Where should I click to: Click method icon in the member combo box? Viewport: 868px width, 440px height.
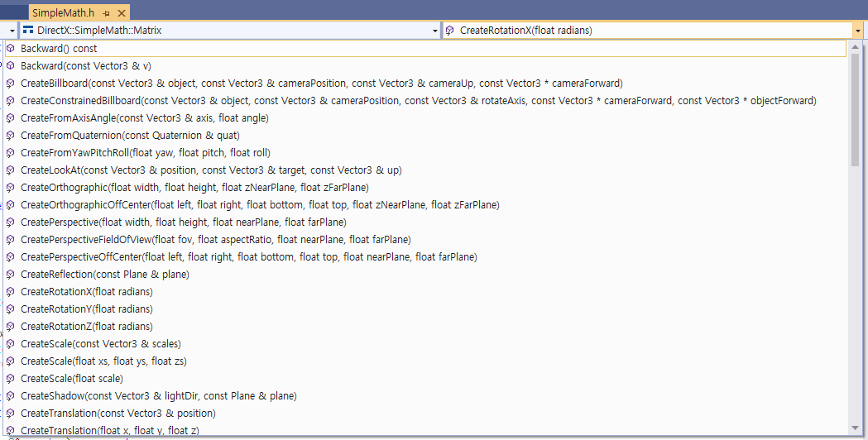click(450, 31)
